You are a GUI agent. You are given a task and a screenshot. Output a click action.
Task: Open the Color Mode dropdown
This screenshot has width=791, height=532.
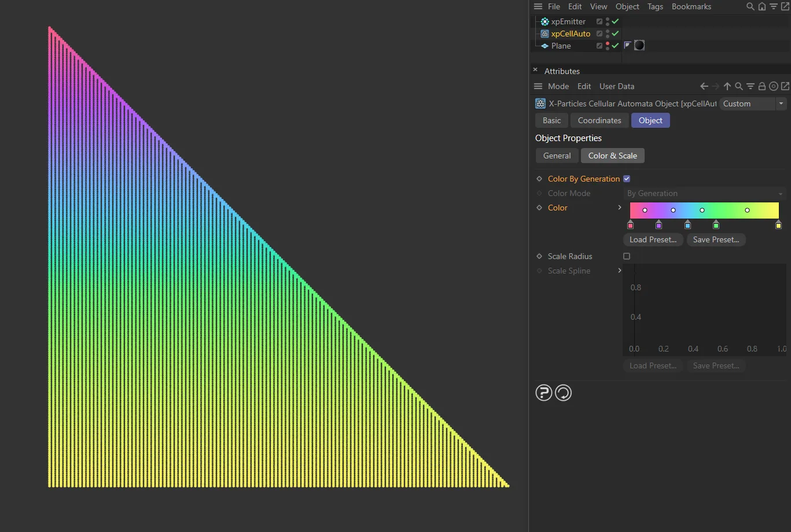pos(705,193)
